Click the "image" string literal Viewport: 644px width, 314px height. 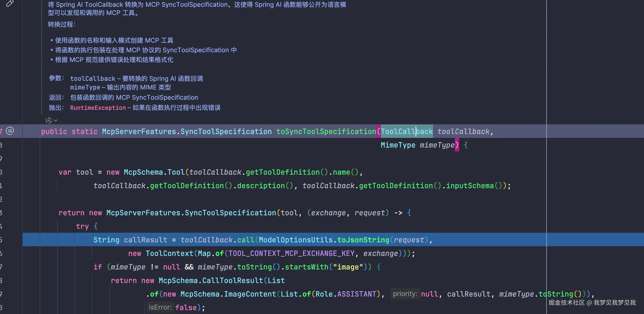tap(348, 267)
